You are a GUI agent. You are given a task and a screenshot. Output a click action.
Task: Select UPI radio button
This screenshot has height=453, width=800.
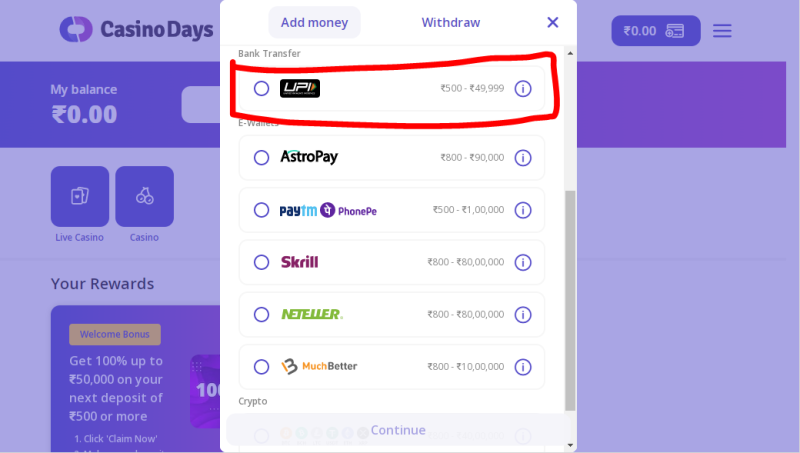(x=261, y=89)
